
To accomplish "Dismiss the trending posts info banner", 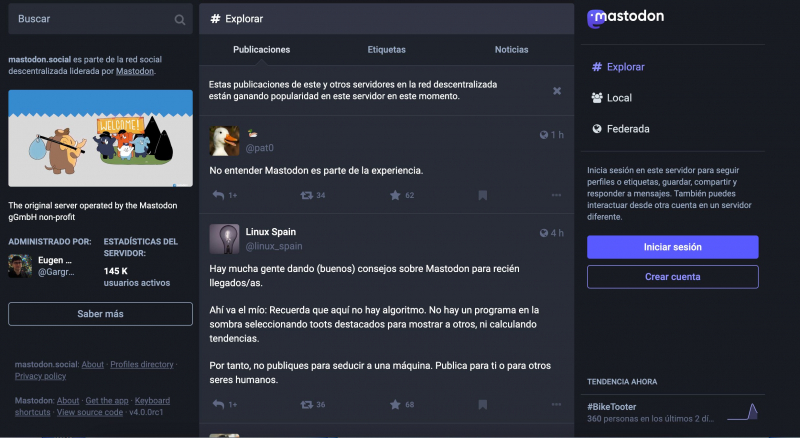I will (x=557, y=91).
